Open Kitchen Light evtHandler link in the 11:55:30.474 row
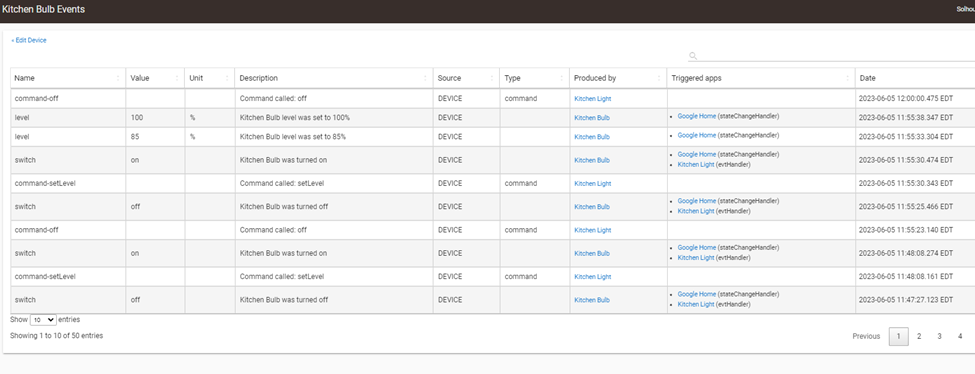 (696, 164)
